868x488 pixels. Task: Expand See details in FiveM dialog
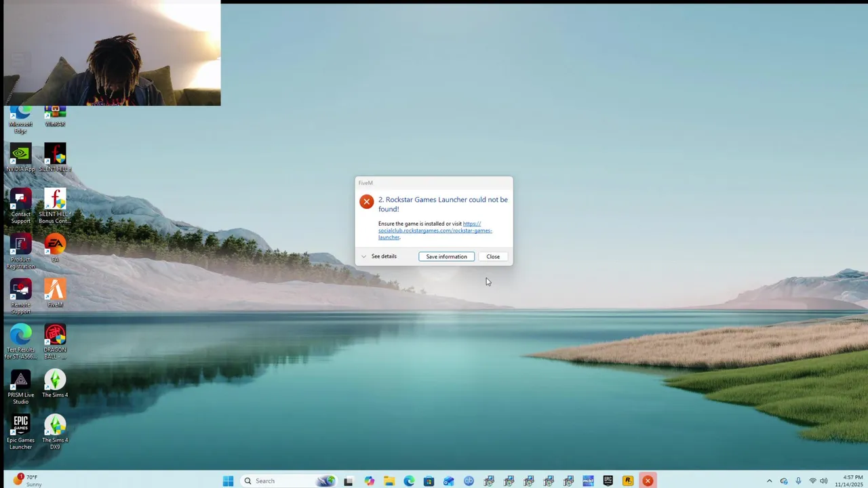[x=379, y=256]
